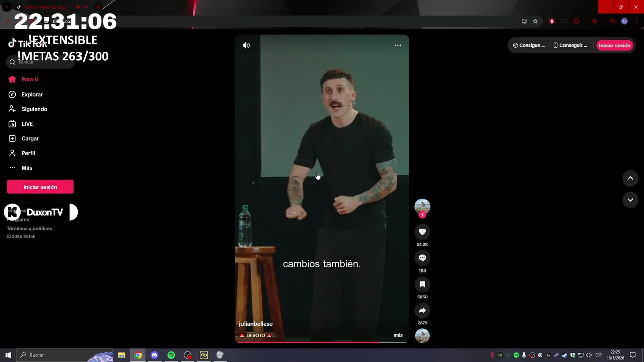Open the volume speaker tray icon
This screenshot has width=644, height=362.
[x=588, y=355]
